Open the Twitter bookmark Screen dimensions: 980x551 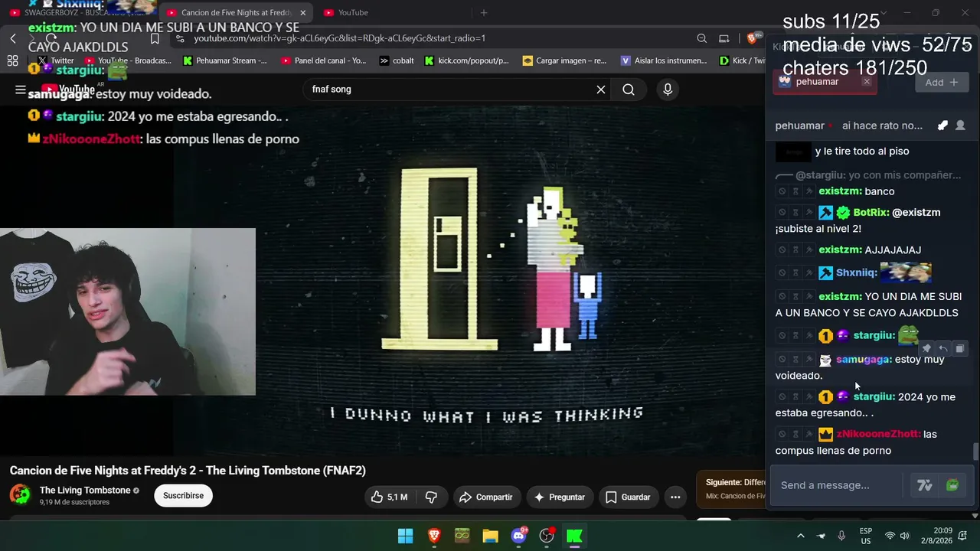[x=56, y=60]
